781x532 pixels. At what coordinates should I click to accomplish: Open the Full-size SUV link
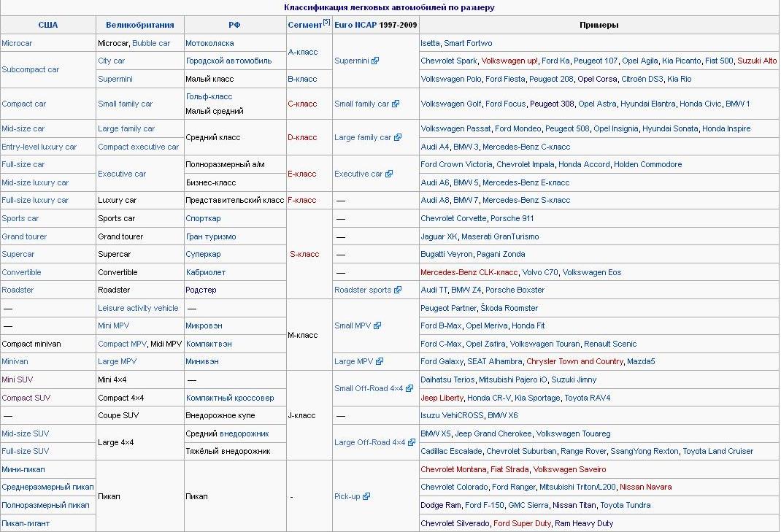point(26,451)
